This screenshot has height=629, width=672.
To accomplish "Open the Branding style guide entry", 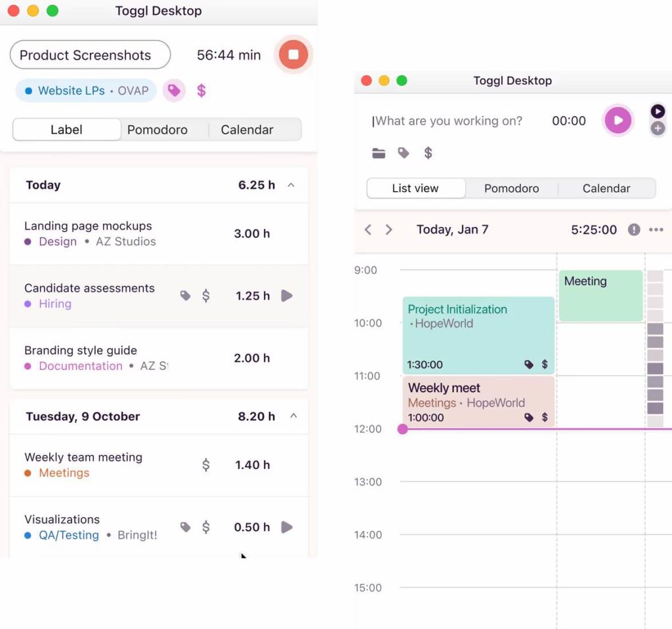I will [159, 358].
